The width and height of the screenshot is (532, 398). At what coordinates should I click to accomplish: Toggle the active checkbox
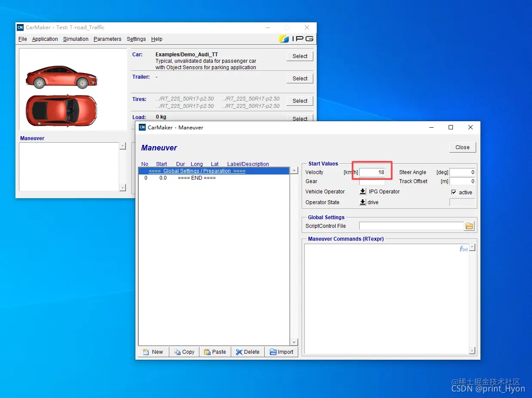(x=454, y=192)
